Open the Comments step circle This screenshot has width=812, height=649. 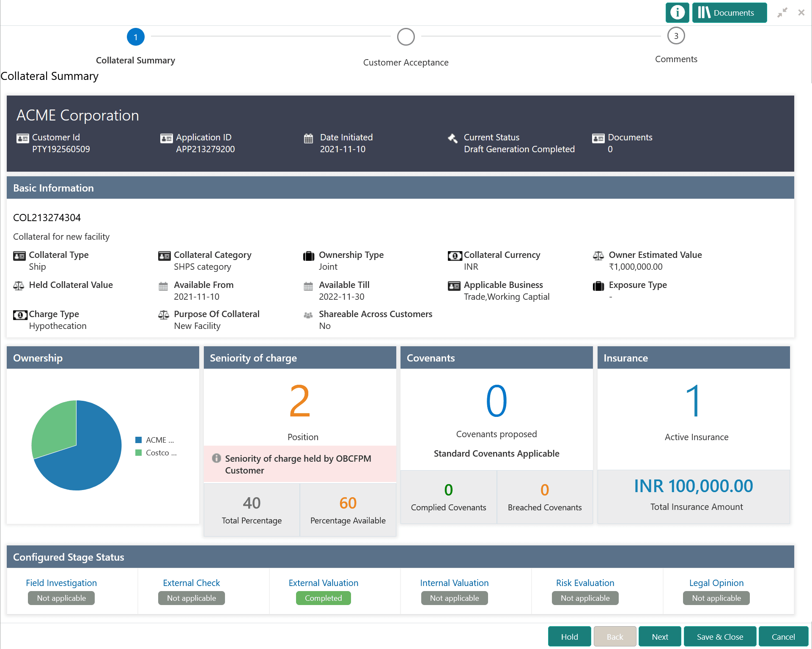[x=676, y=36]
